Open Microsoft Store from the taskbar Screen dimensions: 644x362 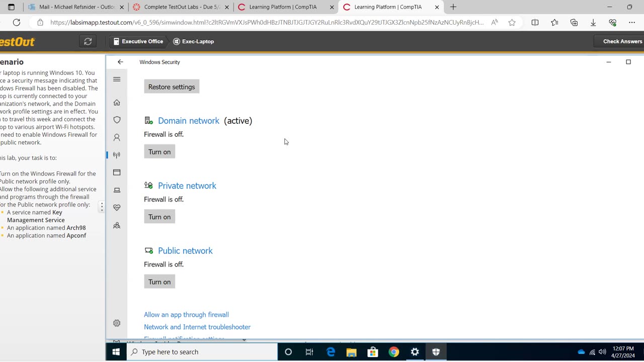(x=373, y=352)
